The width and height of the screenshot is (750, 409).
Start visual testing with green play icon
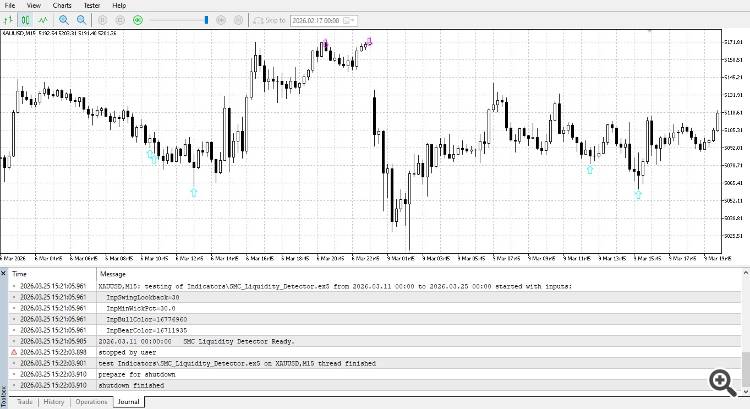click(x=138, y=20)
